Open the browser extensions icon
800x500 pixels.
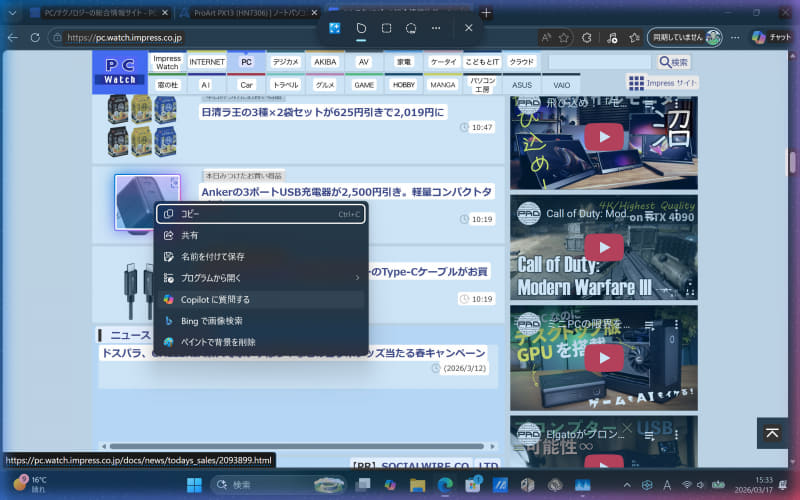click(x=587, y=37)
